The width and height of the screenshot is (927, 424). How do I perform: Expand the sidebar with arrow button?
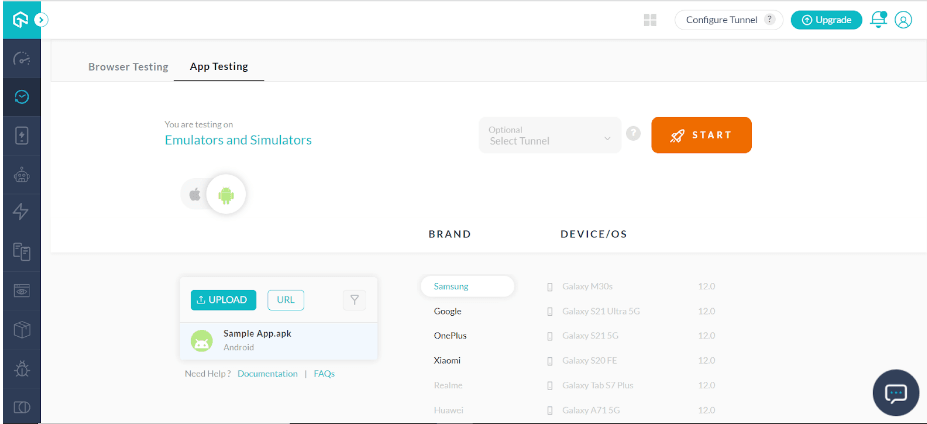tap(40, 19)
